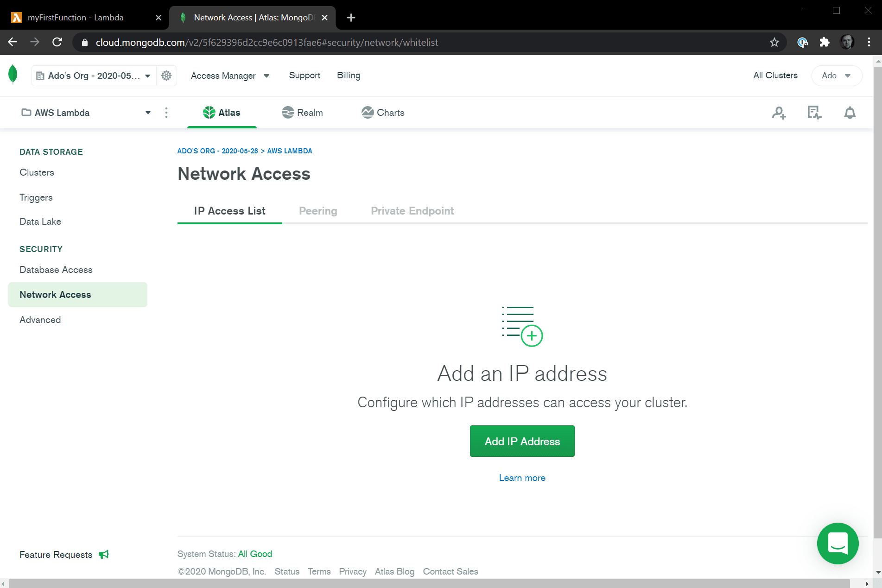Open the project activity feed icon

(x=814, y=113)
